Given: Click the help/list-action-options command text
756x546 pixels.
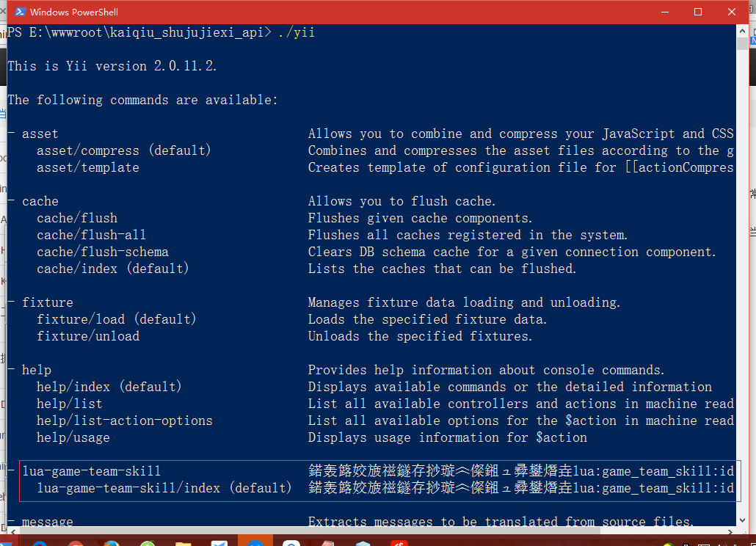Looking at the screenshot, I should point(124,421).
